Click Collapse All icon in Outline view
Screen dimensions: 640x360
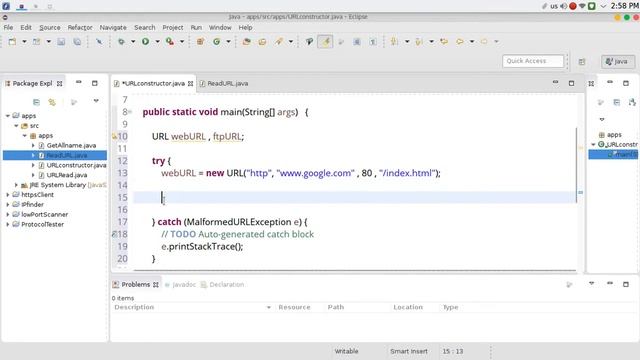(616, 102)
